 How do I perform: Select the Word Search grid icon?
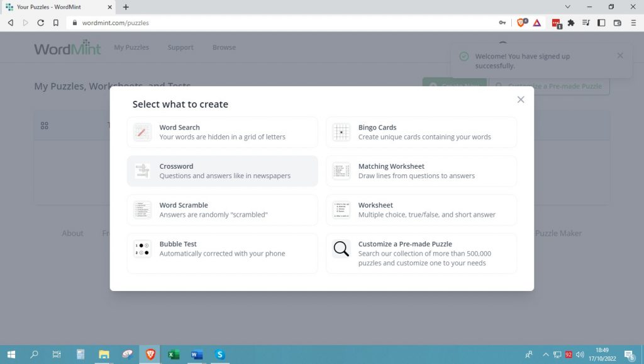pos(143,132)
